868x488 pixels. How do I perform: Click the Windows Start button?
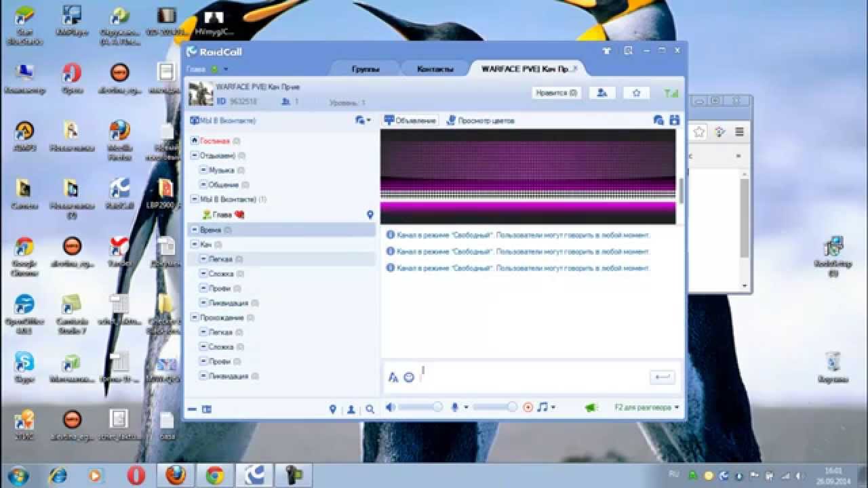[18, 474]
